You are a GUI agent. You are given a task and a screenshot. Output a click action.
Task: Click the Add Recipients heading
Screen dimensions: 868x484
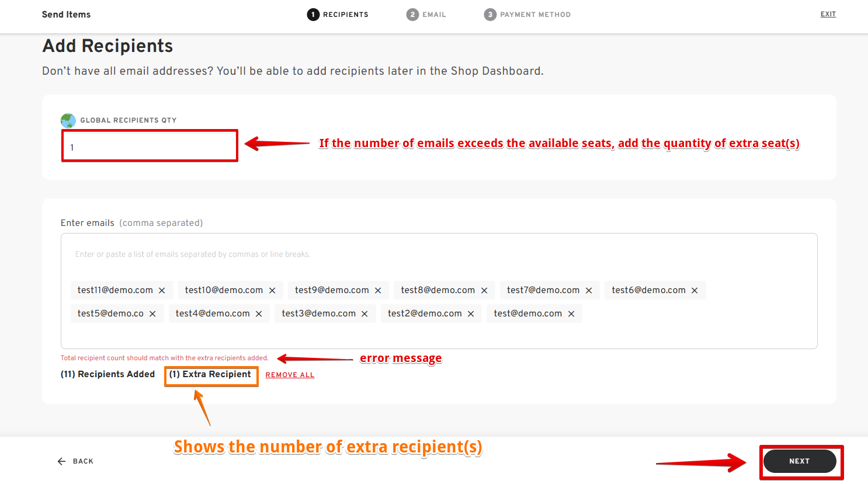pyautogui.click(x=107, y=46)
